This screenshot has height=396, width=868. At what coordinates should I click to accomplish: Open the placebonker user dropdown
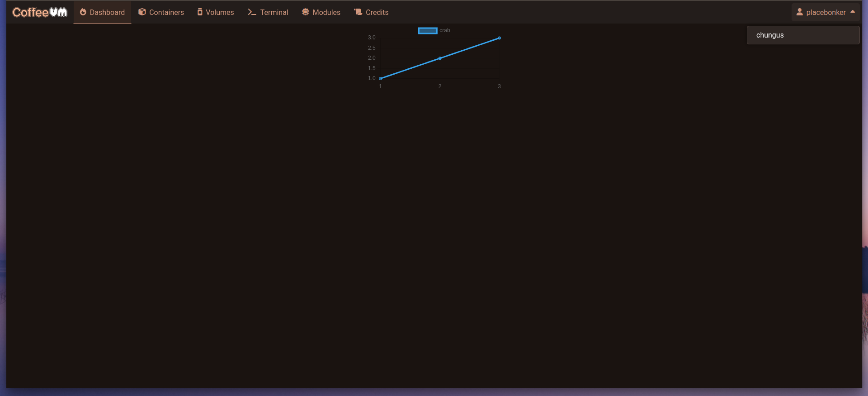pyautogui.click(x=826, y=12)
